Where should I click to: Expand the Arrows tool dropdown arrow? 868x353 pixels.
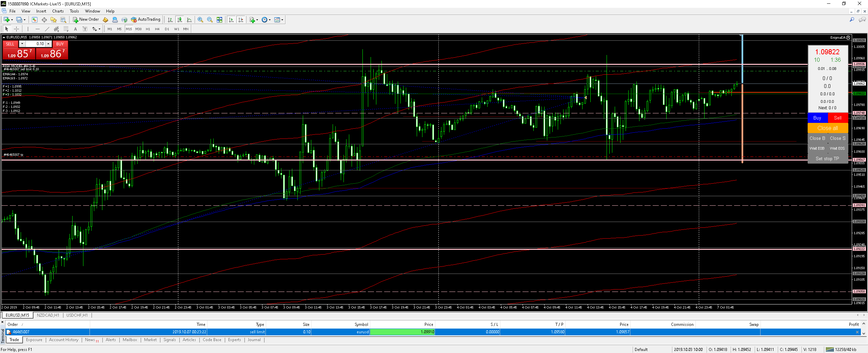coord(99,29)
